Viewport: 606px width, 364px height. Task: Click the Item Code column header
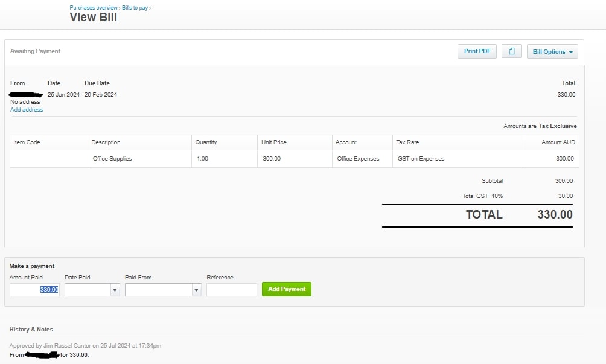(x=27, y=142)
